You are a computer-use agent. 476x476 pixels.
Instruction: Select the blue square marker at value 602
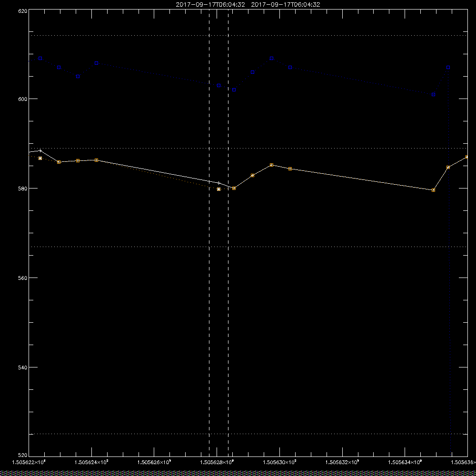pyautogui.click(x=234, y=90)
